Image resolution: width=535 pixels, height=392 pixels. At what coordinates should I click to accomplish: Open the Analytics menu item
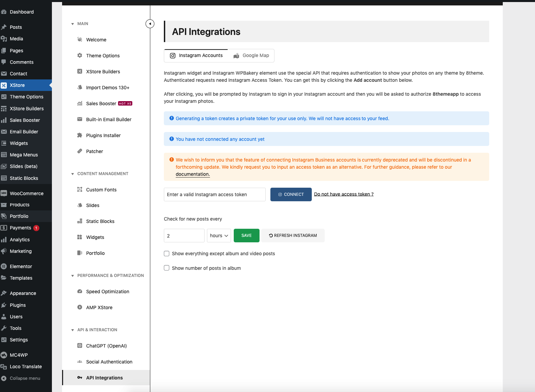pos(26,240)
